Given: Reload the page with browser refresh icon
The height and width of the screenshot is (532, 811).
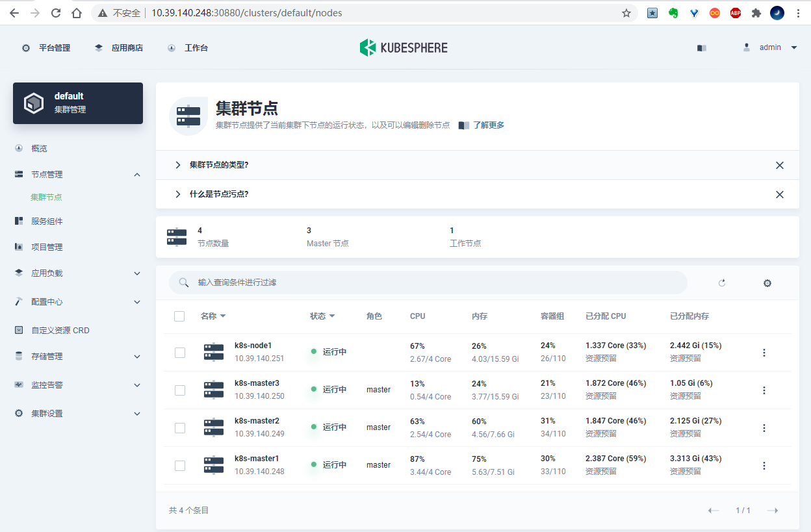Looking at the screenshot, I should (x=56, y=13).
